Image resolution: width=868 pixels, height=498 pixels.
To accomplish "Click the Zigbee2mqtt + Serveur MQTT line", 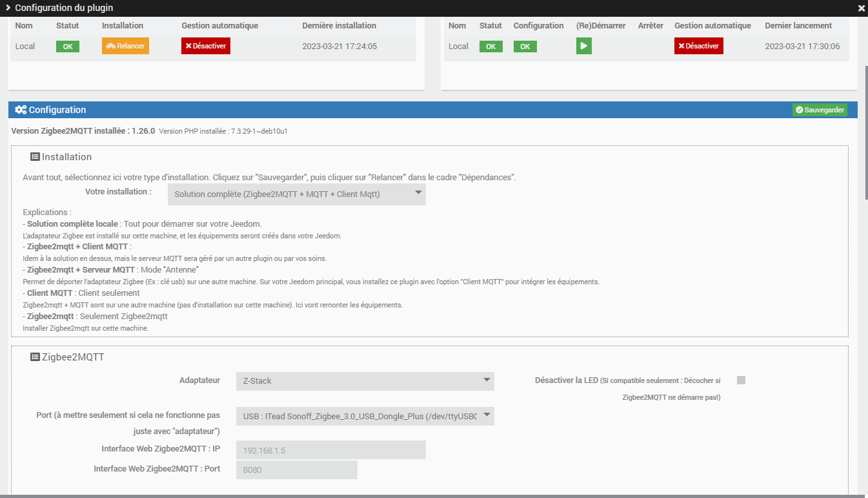I will (x=111, y=270).
